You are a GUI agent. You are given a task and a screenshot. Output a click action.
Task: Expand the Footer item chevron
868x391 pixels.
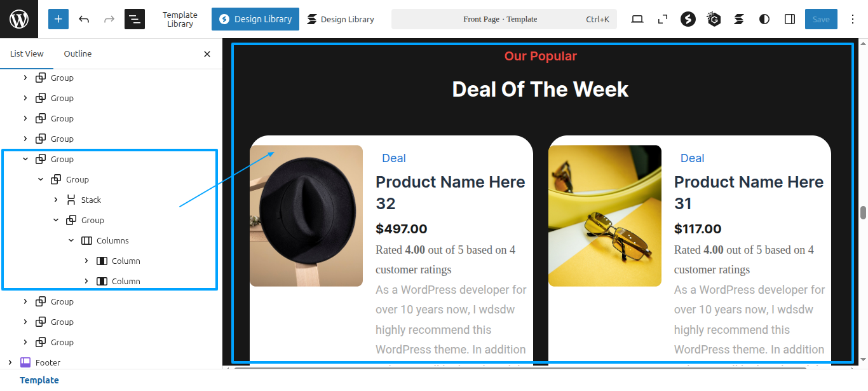10,362
